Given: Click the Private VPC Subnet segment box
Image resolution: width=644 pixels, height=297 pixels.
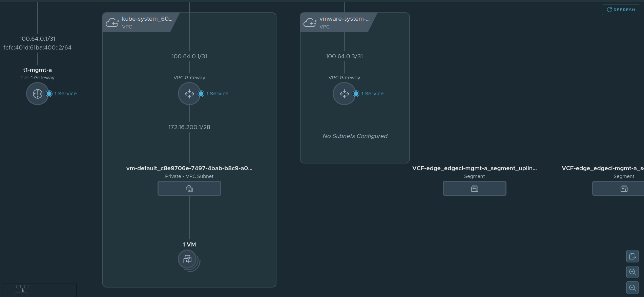Looking at the screenshot, I should coord(189,189).
